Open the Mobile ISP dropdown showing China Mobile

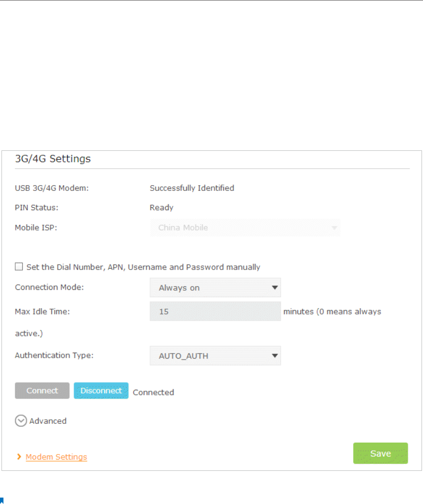click(x=245, y=228)
